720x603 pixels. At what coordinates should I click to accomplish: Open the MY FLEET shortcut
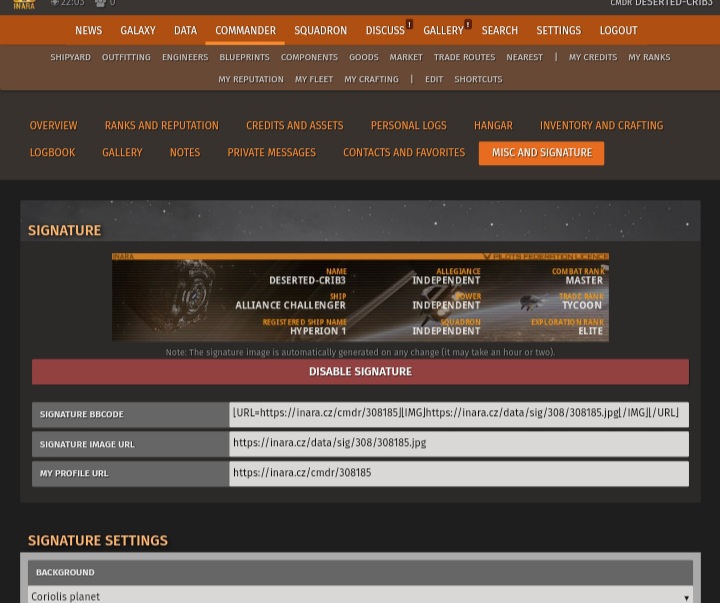pyautogui.click(x=314, y=79)
